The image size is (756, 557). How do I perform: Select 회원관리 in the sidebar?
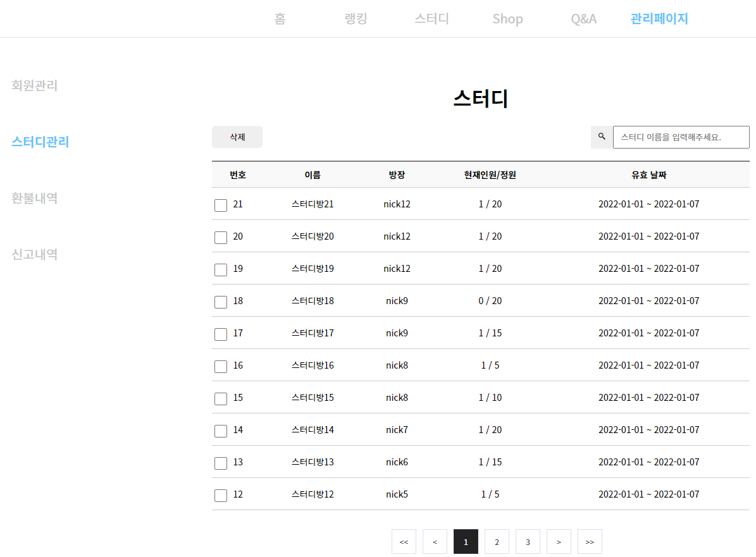point(34,85)
